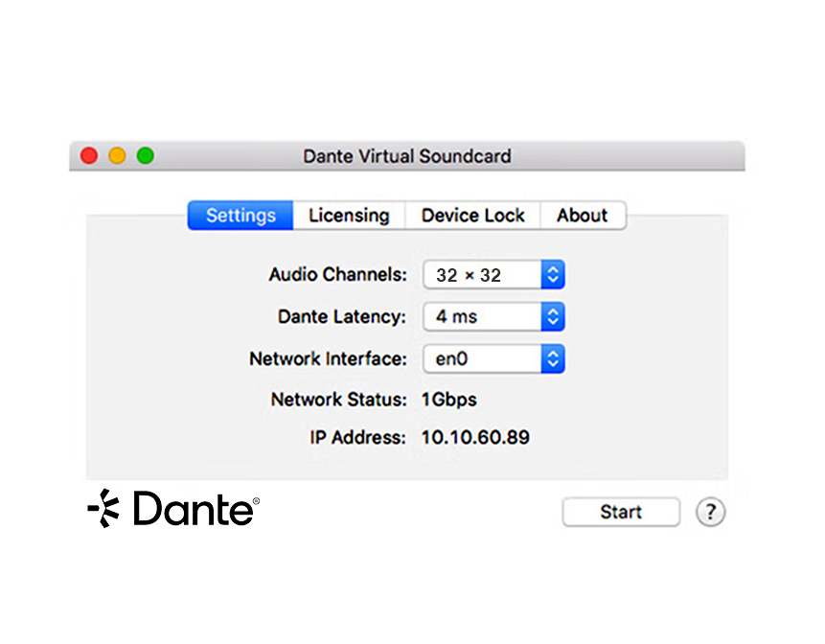Switch to the Settings tab

(241, 216)
